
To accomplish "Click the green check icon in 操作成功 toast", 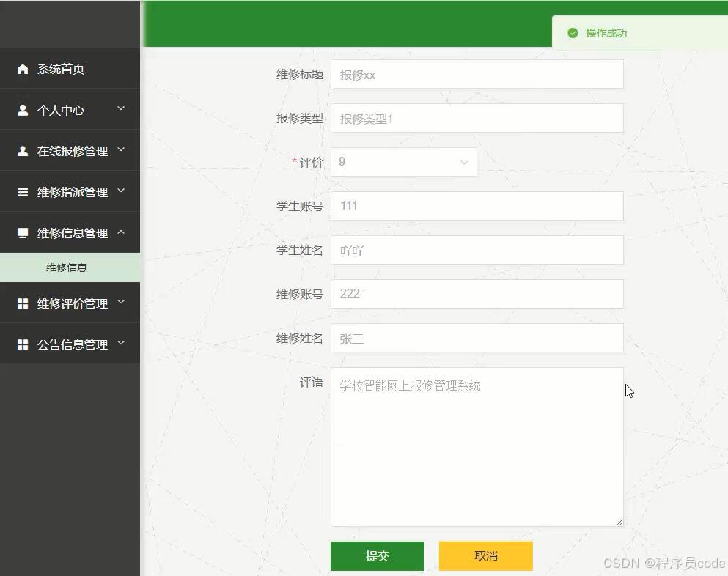I will [x=573, y=33].
